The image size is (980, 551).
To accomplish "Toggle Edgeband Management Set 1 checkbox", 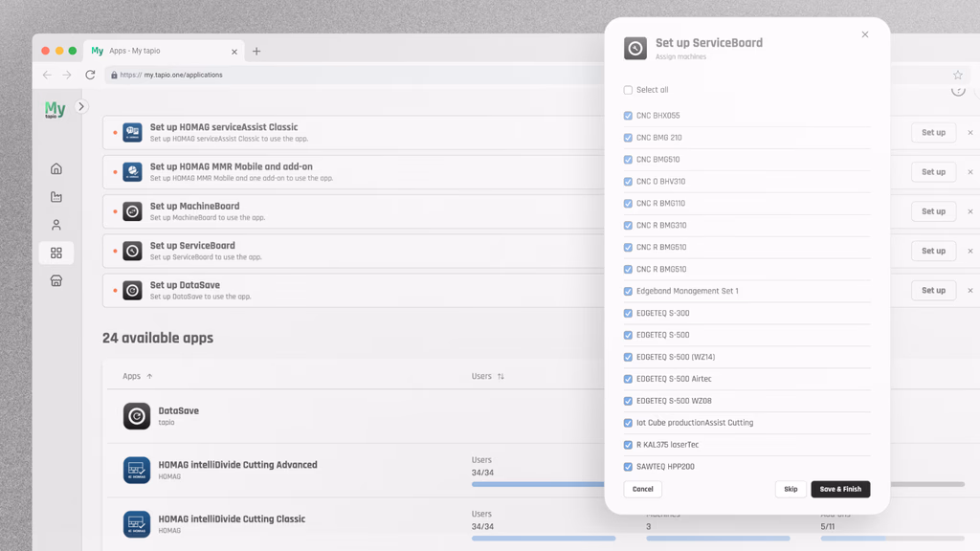I will (x=628, y=291).
